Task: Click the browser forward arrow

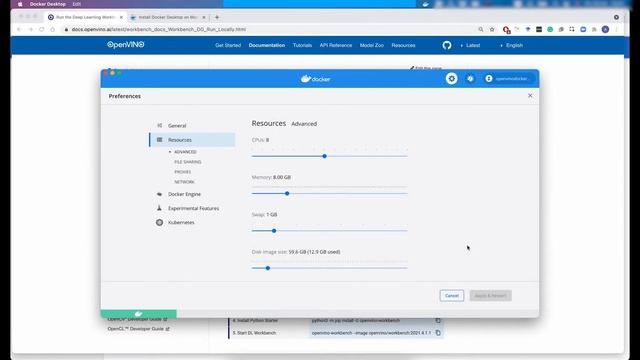Action: (x=31, y=29)
